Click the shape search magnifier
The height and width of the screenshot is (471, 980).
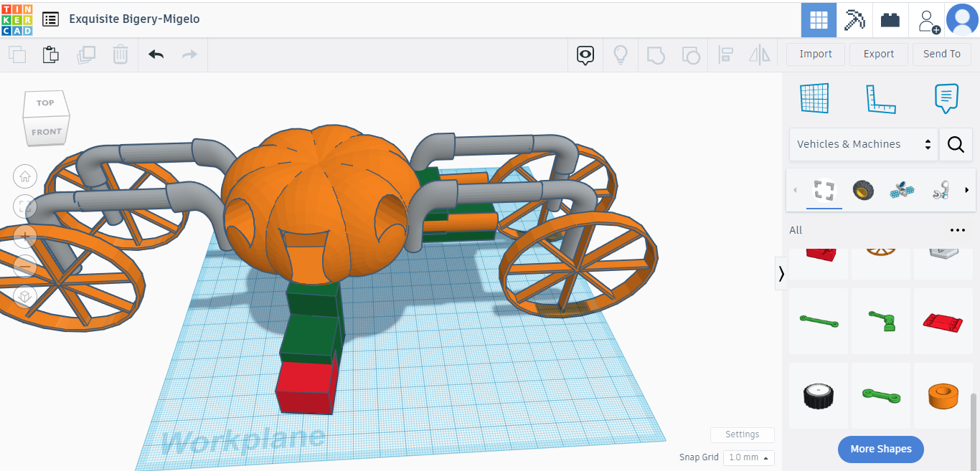[955, 144]
